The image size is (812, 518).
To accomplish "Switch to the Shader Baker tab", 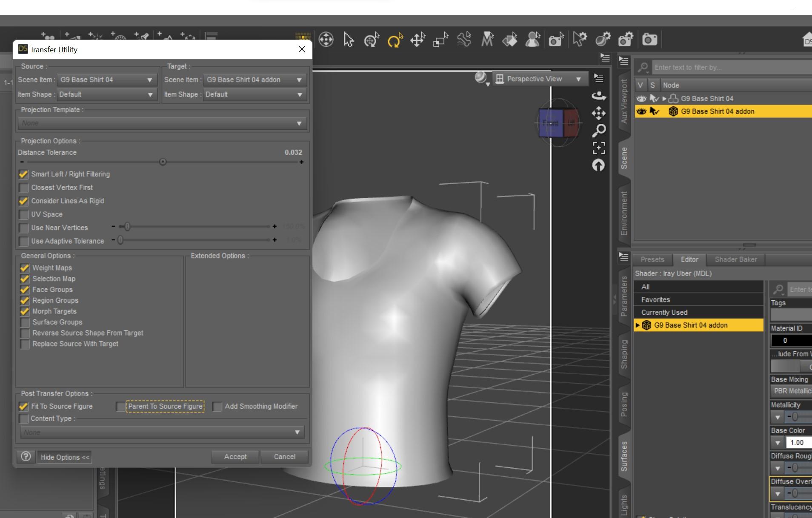I will pyautogui.click(x=735, y=259).
